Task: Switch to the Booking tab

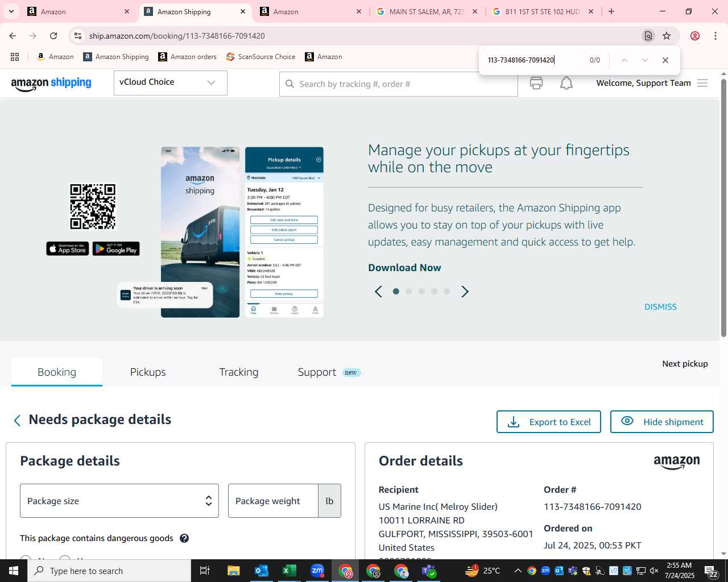Action: coord(57,372)
